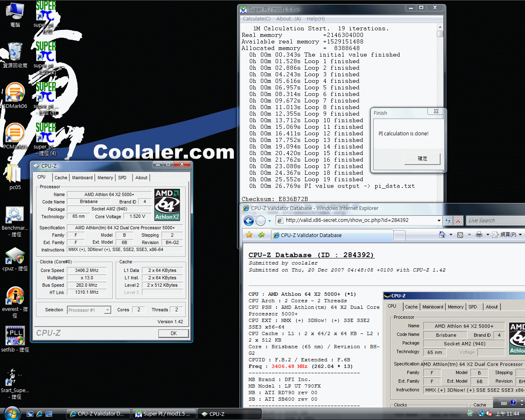
Task: Launch Internet Explorer from quick launch
Action: pos(39,414)
